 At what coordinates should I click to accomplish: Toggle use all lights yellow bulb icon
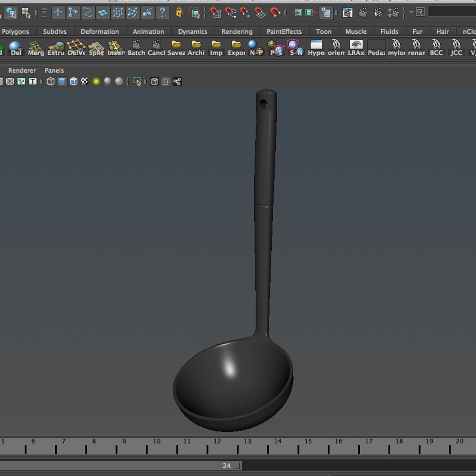click(96, 81)
